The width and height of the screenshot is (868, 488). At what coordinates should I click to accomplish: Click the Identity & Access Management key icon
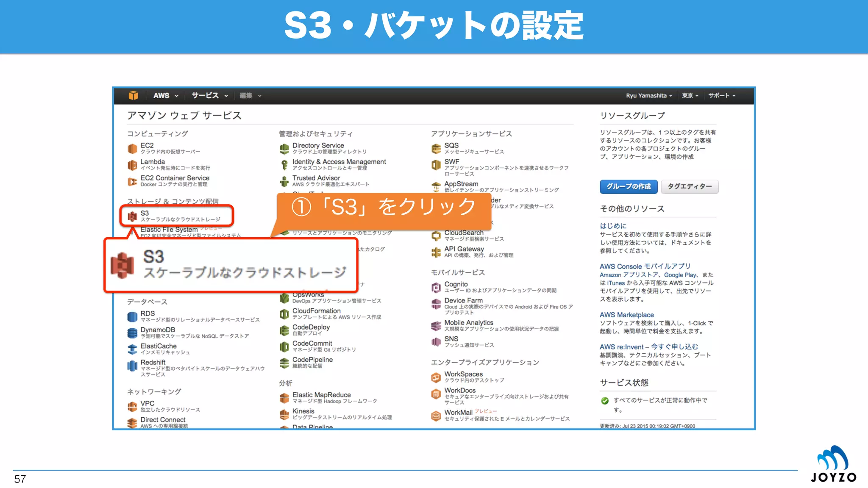coord(284,165)
